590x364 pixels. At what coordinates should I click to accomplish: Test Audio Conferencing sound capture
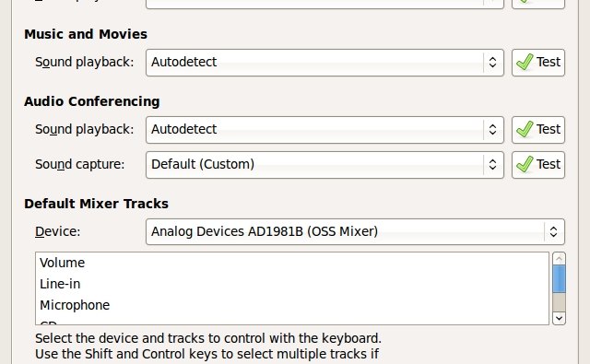[x=538, y=165]
